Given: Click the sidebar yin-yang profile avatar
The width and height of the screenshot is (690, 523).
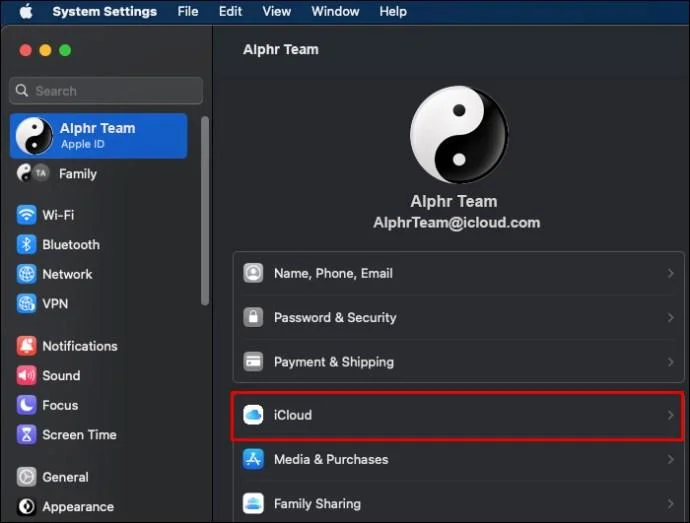Looking at the screenshot, I should pos(34,136).
